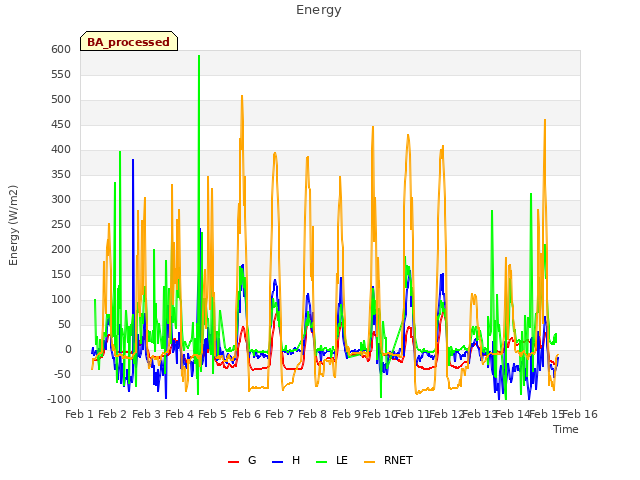Click the Feb 1 axis tick label
Image resolution: width=640 pixels, height=480 pixels.
click(80, 414)
